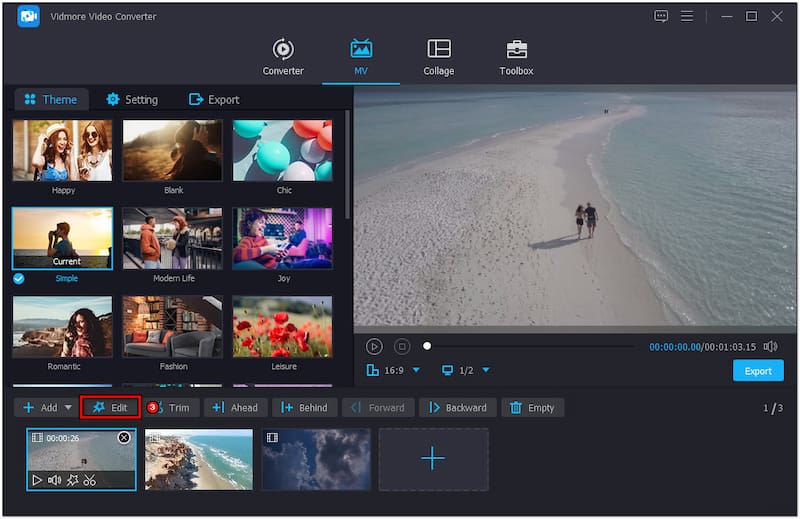
Task: Switch to the Collage module
Action: pos(438,57)
